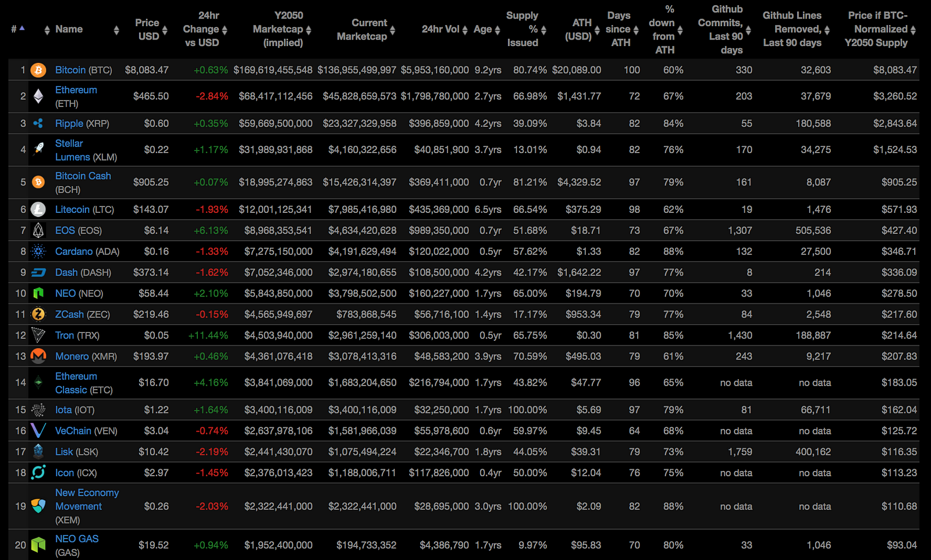Screen dimensions: 931x560
Task: Open the Cardano link
Action: [74, 251]
